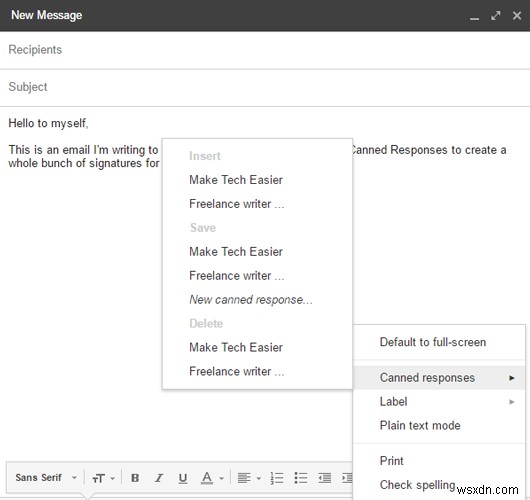Open the Canned responses menu item

point(439,378)
